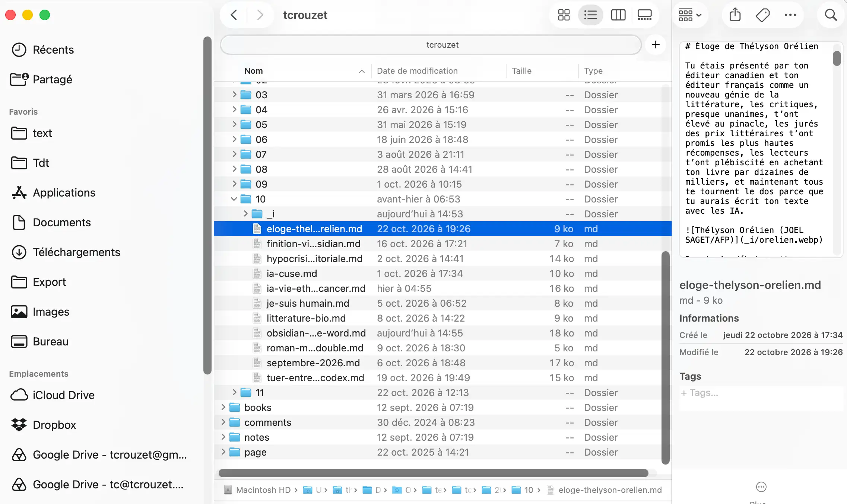Expand the _i subfolder
This screenshot has height=504, width=847.
[x=245, y=214]
